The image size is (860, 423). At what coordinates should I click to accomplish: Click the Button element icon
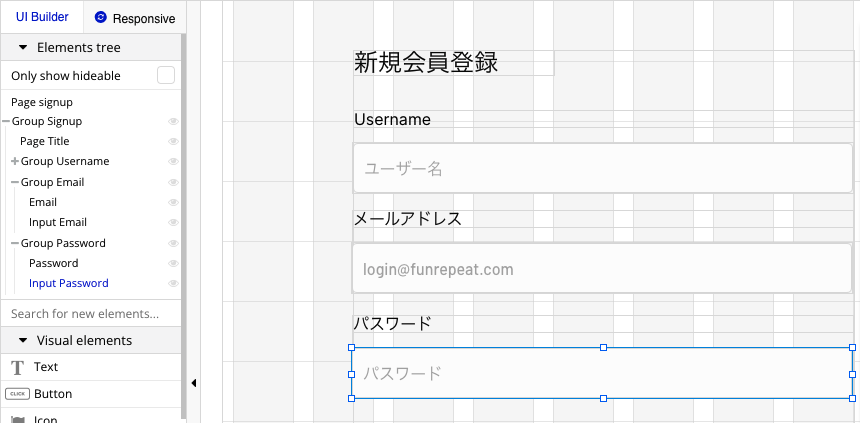(17, 394)
